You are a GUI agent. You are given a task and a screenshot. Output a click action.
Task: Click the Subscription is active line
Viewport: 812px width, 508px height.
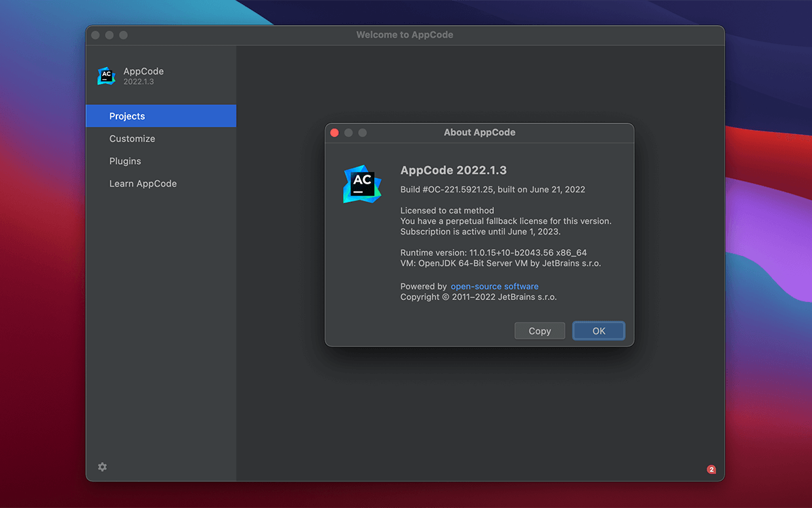[480, 232]
